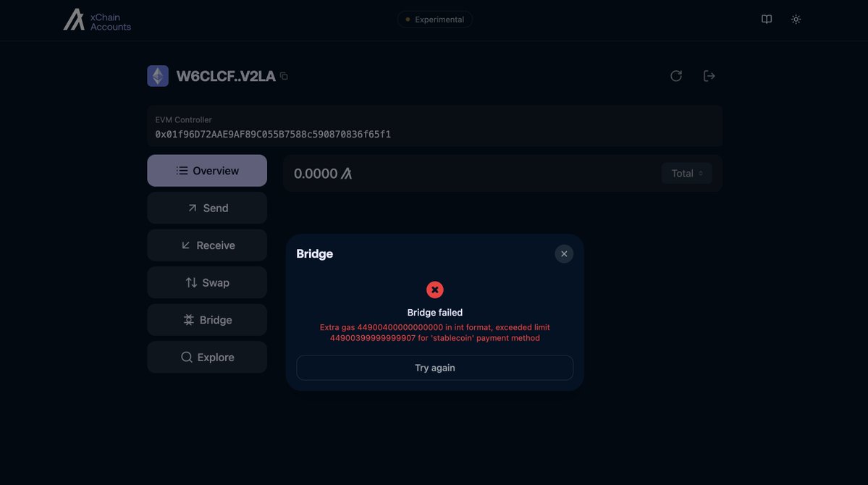Click the W6CLCF..V2LA account name

click(225, 77)
